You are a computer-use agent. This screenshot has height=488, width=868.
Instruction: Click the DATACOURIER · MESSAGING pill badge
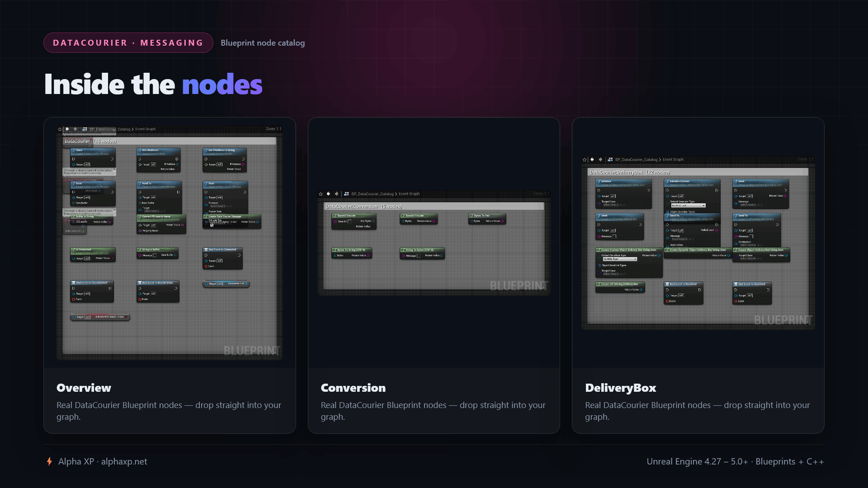coord(128,43)
